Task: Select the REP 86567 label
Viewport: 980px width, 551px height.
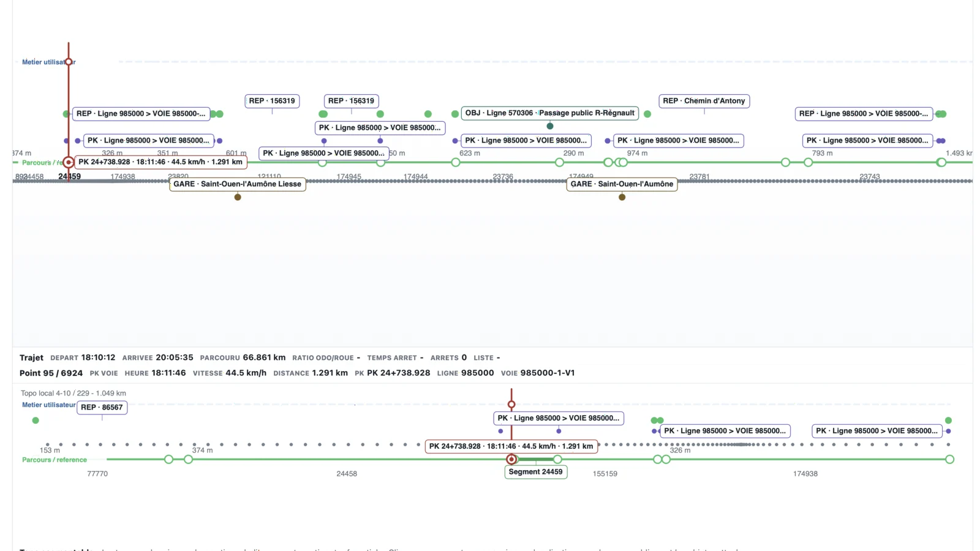Action: [102, 408]
